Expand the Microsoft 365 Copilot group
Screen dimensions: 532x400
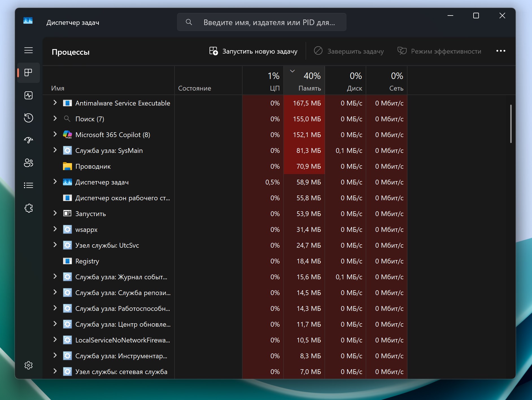point(55,135)
